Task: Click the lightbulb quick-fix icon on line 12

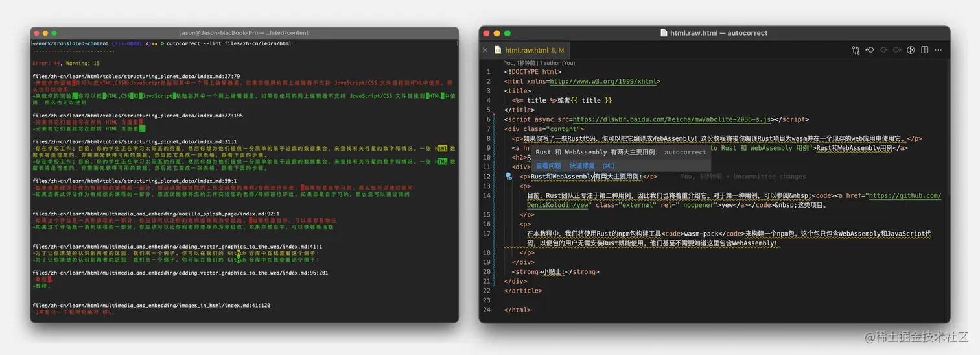Action: click(x=509, y=176)
